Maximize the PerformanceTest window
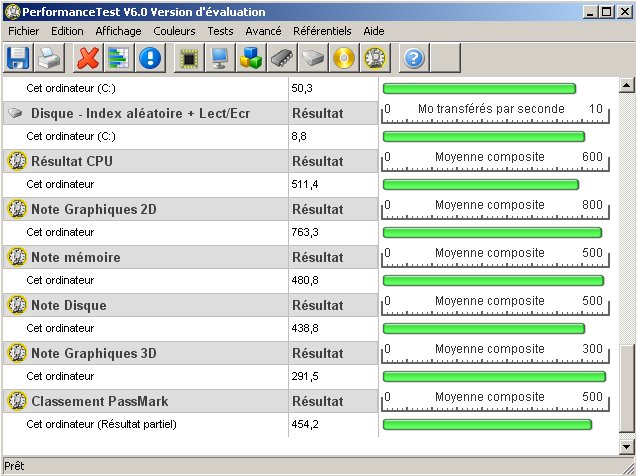The width and height of the screenshot is (636, 476). point(606,12)
